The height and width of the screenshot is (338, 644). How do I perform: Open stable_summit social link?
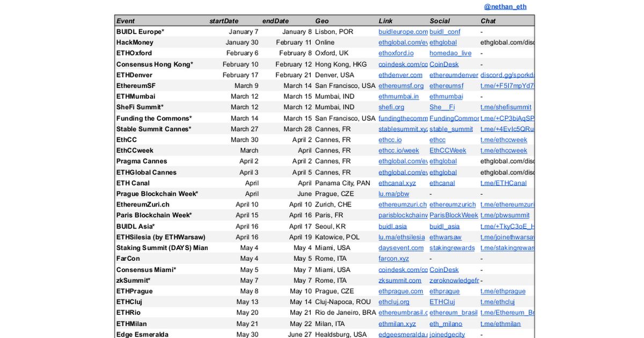(451, 129)
